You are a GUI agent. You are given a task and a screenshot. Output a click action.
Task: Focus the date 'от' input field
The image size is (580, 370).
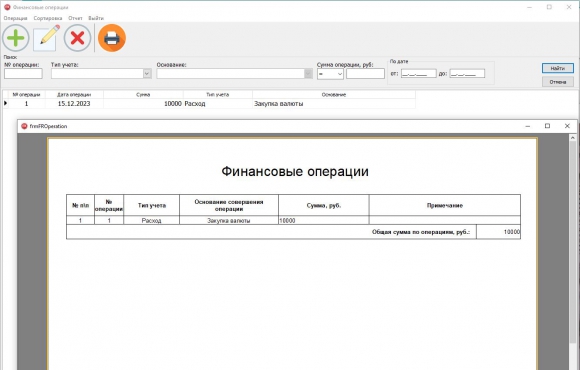click(x=418, y=74)
